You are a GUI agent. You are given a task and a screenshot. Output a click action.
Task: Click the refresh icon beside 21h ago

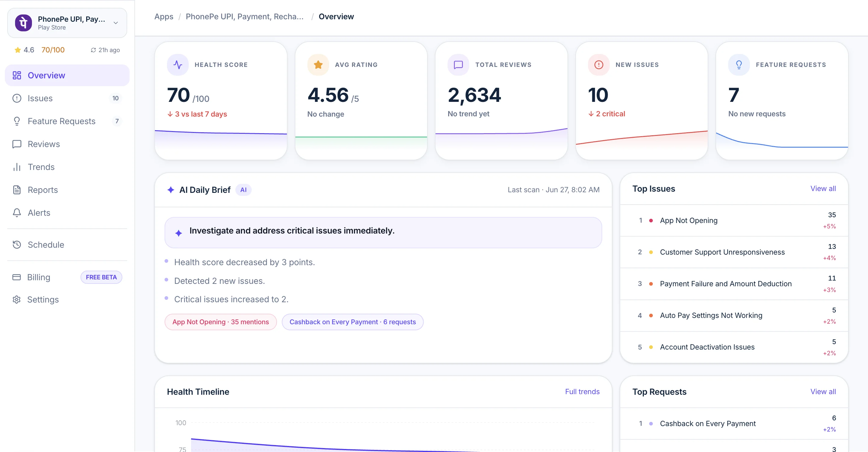[93, 50]
